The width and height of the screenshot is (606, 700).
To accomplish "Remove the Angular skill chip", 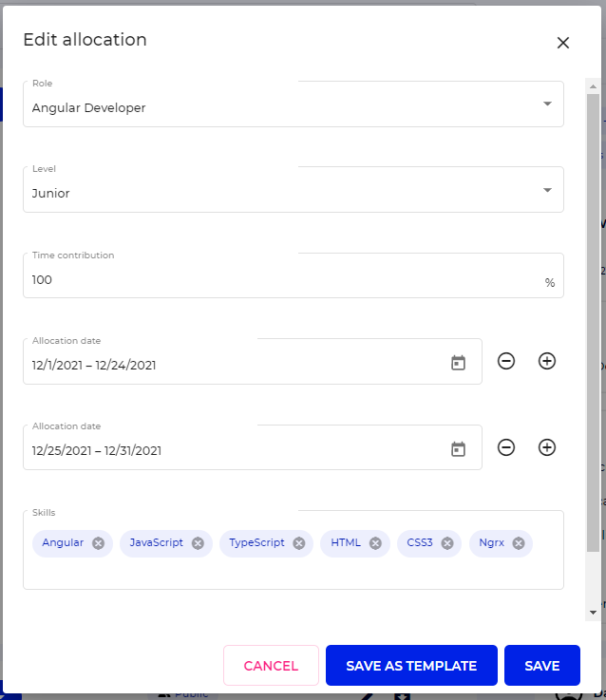I will (98, 543).
